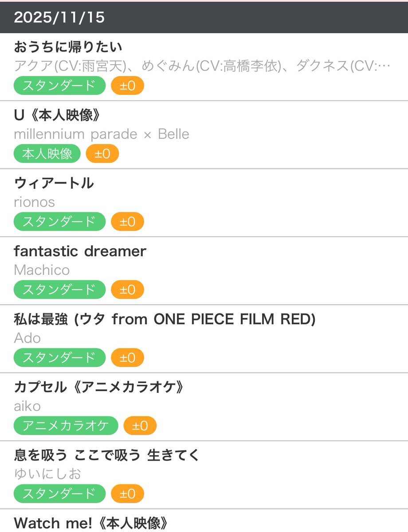Open the song fantastic dreamer
This screenshot has height=532, width=408.
click(80, 251)
